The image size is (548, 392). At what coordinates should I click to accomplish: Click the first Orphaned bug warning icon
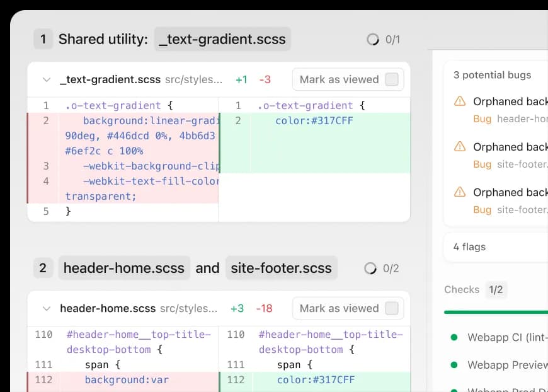point(460,101)
